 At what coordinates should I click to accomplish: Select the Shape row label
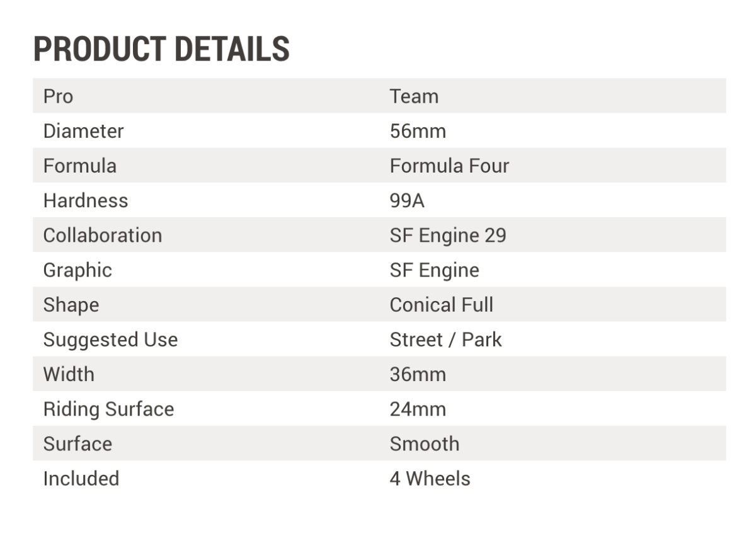pyautogui.click(x=71, y=305)
